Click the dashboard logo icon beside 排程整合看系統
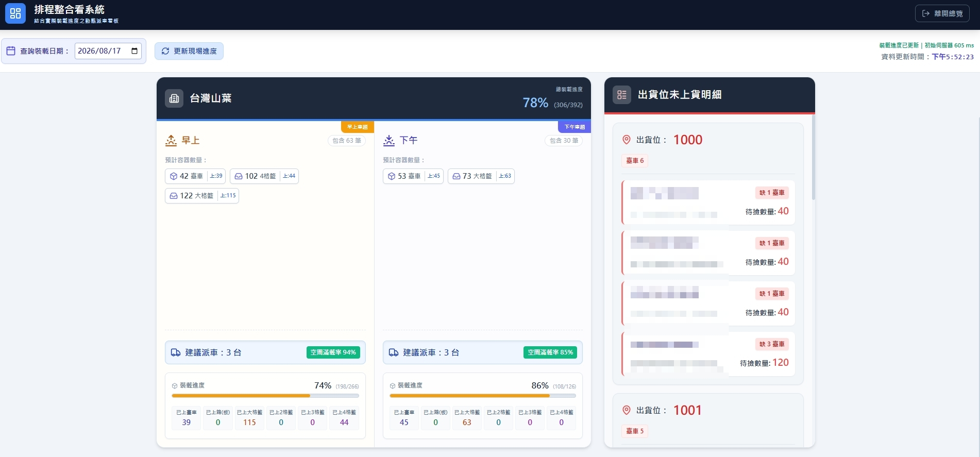980x457 pixels. coord(15,13)
